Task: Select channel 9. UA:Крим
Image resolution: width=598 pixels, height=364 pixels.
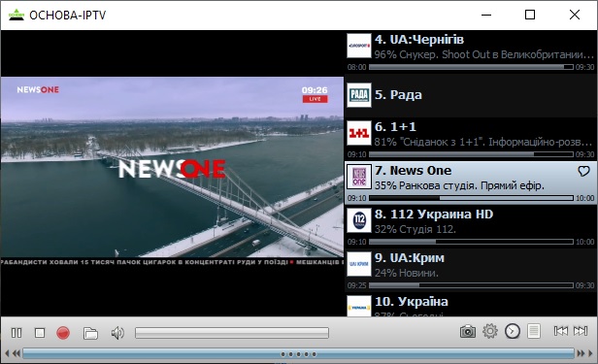Action: tap(471, 270)
